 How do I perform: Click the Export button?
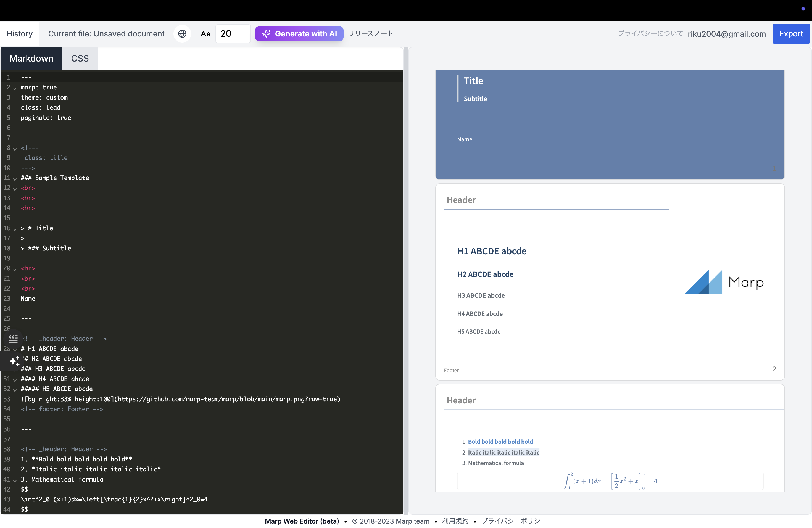[x=790, y=33]
